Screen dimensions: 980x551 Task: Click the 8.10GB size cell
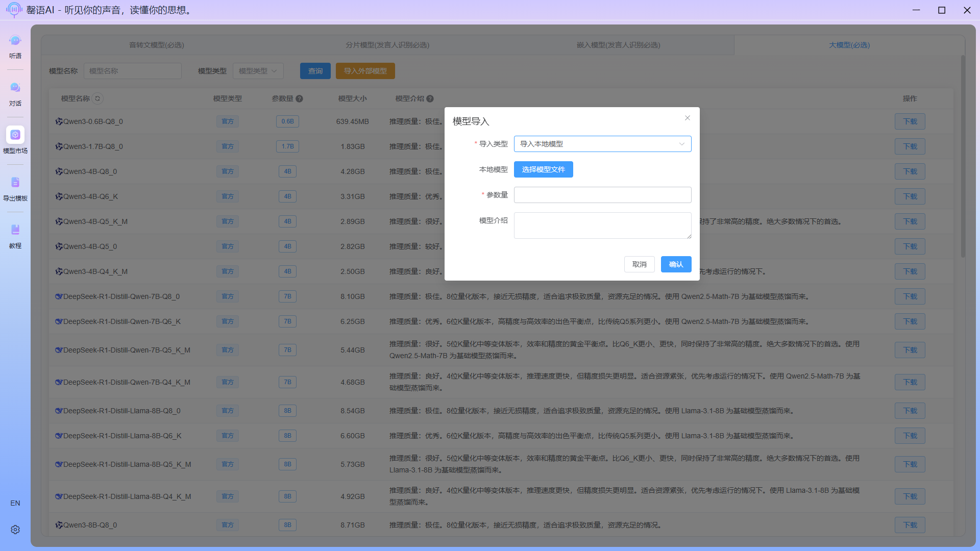tap(353, 296)
